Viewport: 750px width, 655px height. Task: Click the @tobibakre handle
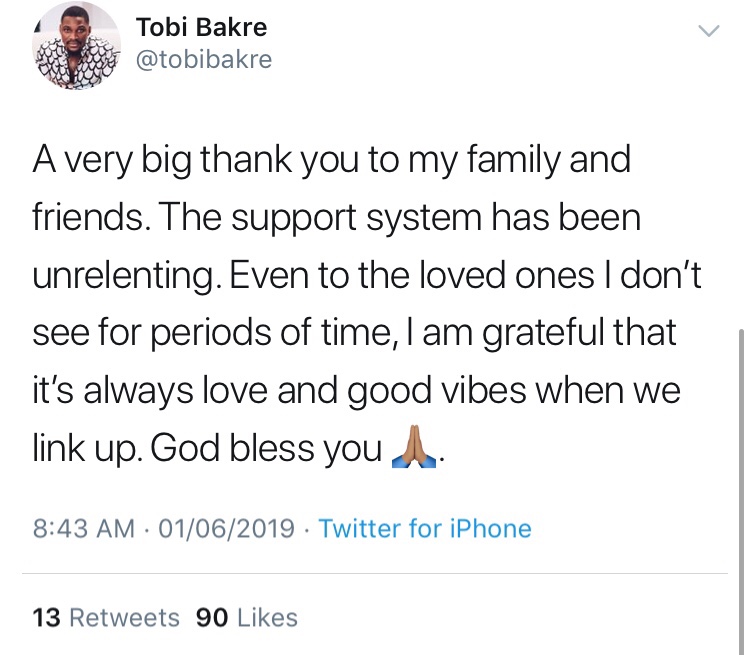(203, 59)
